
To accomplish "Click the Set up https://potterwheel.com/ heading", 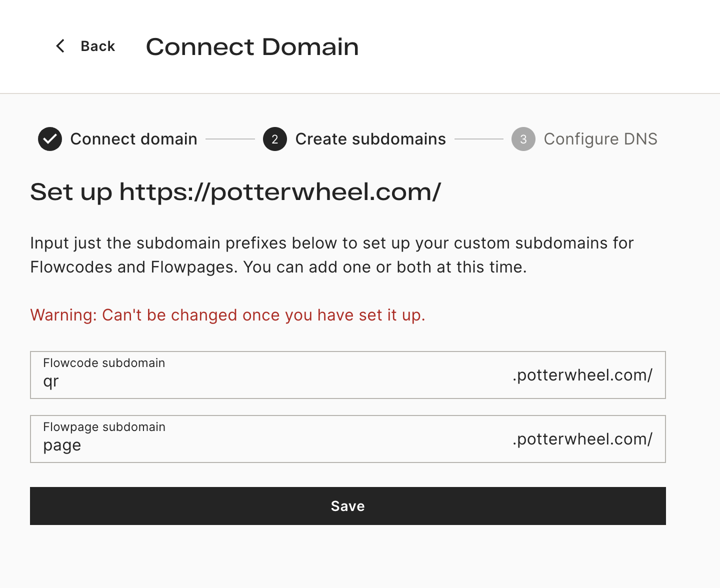I will click(235, 192).
